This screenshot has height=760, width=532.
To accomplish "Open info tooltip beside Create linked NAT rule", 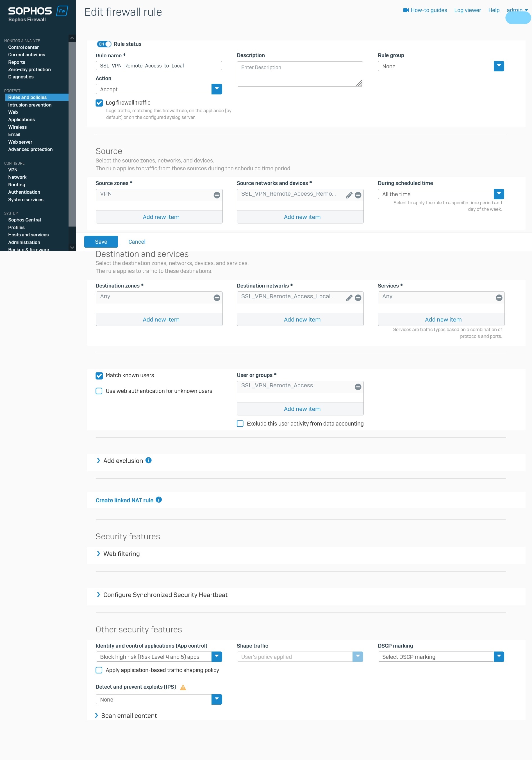I will [x=159, y=499].
